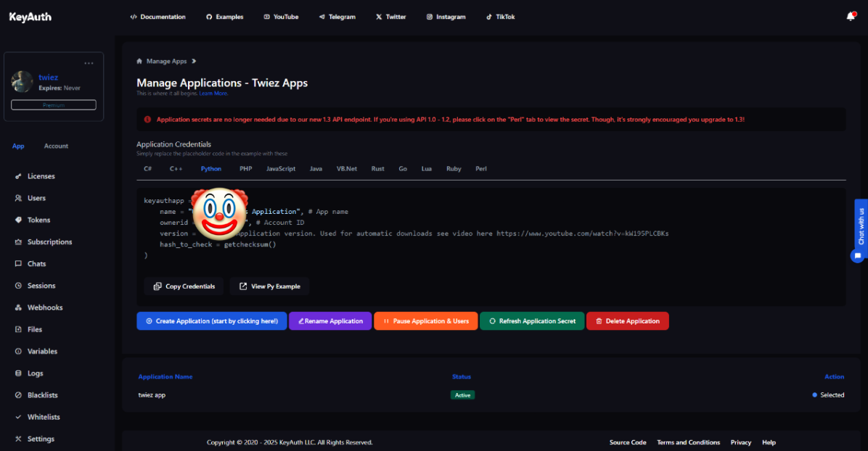This screenshot has width=868, height=451.
Task: Select the twiez app Selected radio
Action: [828, 395]
